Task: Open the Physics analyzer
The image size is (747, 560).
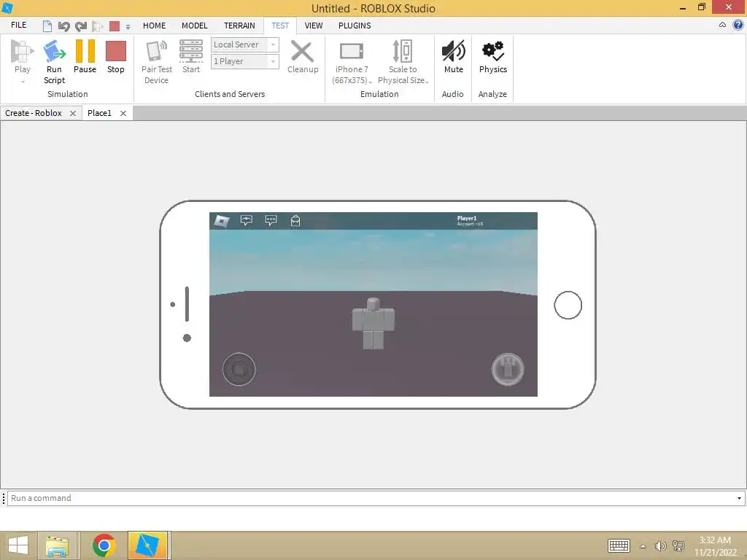Action: (x=492, y=57)
